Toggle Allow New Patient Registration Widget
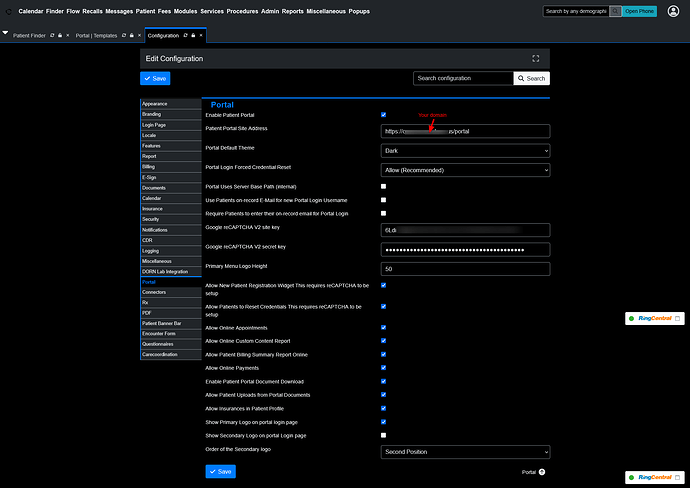690x488 pixels. (x=383, y=285)
